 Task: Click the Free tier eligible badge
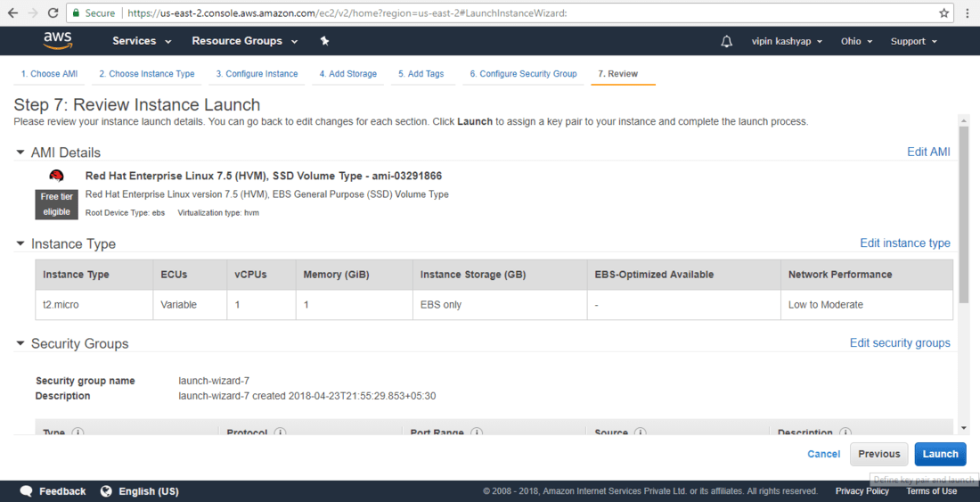point(57,204)
